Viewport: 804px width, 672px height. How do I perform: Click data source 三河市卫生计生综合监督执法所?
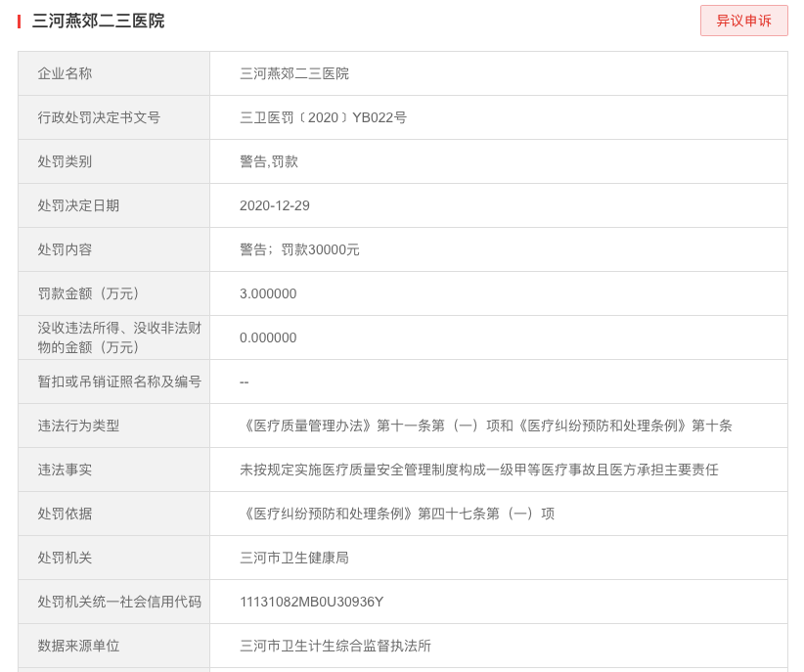pyautogui.click(x=335, y=646)
